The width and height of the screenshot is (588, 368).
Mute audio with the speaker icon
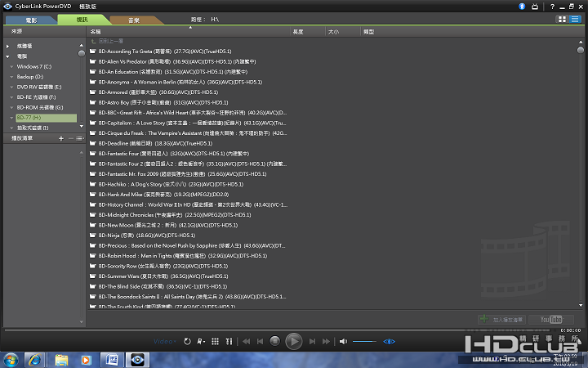(343, 341)
